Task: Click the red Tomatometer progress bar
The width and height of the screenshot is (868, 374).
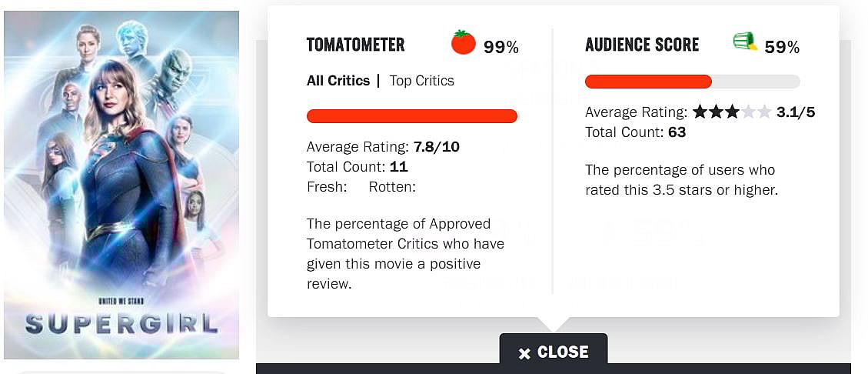Action: coord(411,116)
